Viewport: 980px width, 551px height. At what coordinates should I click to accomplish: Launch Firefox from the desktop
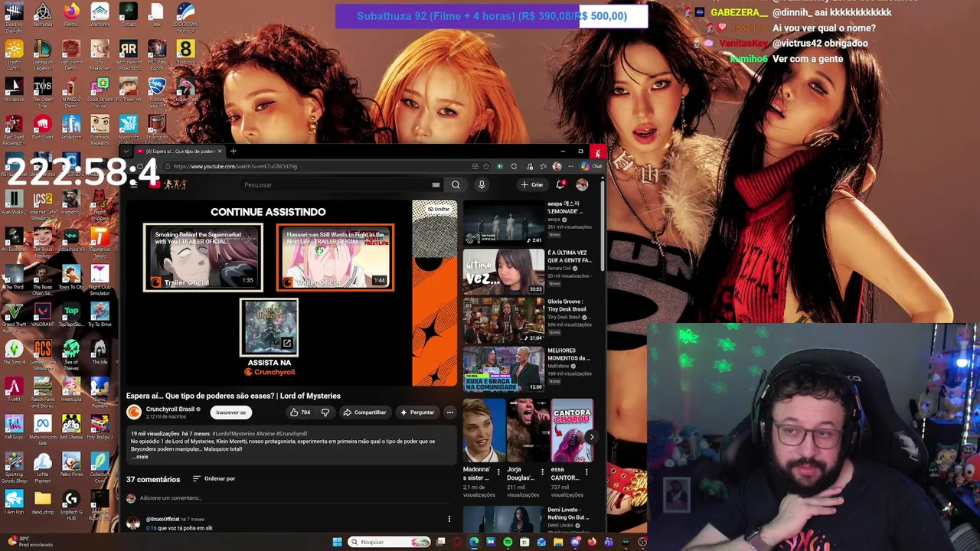(71, 15)
